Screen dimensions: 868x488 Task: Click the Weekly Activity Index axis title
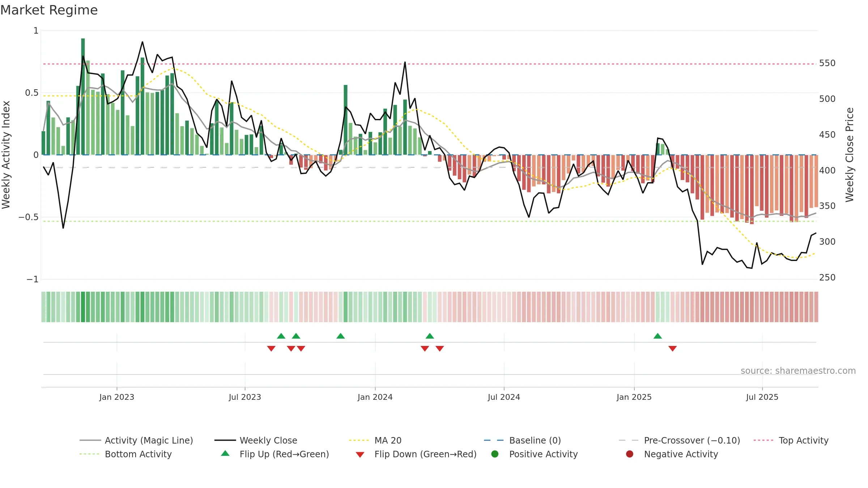click(x=6, y=155)
